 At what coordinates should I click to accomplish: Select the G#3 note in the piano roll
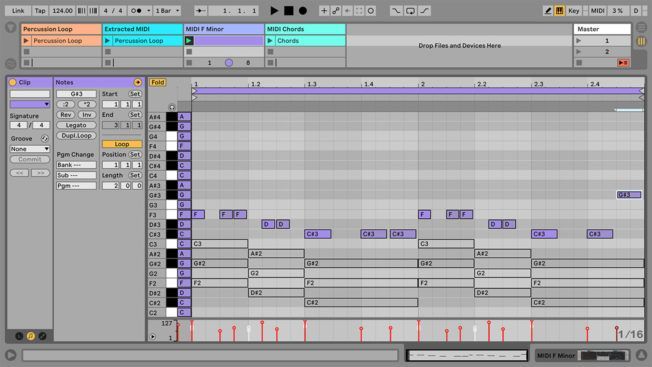(x=628, y=195)
